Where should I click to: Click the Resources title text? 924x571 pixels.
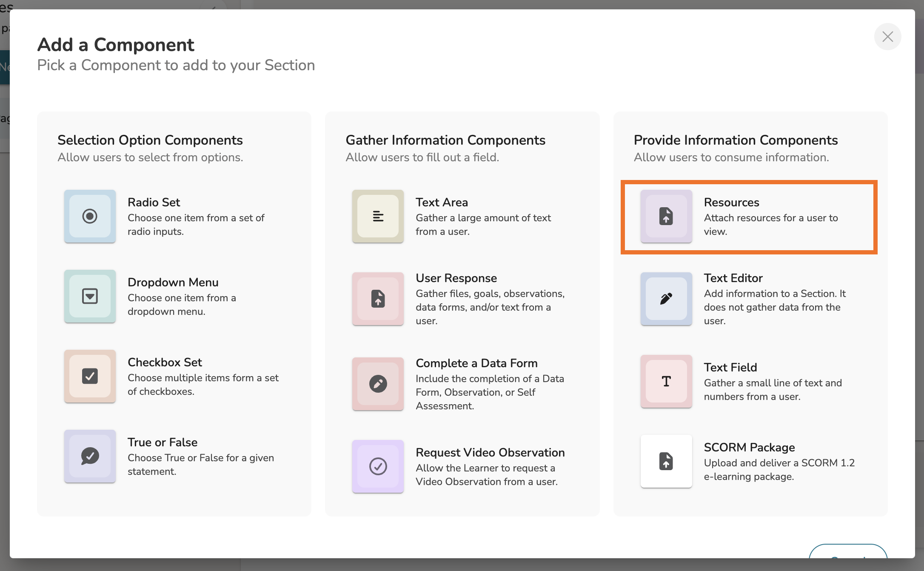click(731, 202)
